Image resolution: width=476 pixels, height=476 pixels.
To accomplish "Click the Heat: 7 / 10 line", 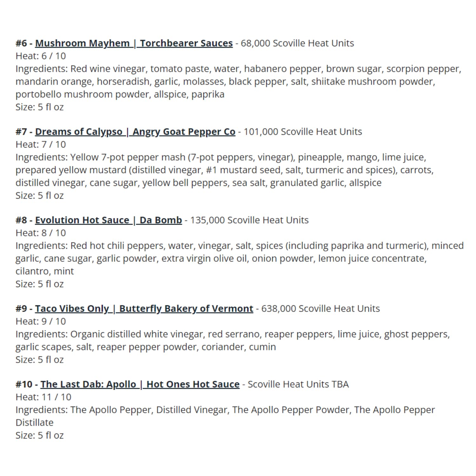I will [x=41, y=144].
